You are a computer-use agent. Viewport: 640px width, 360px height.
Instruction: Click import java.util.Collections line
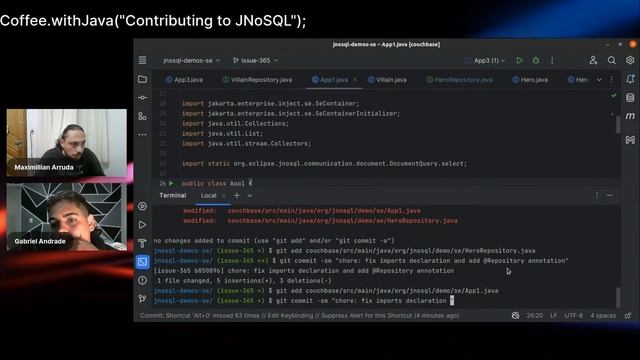click(235, 124)
